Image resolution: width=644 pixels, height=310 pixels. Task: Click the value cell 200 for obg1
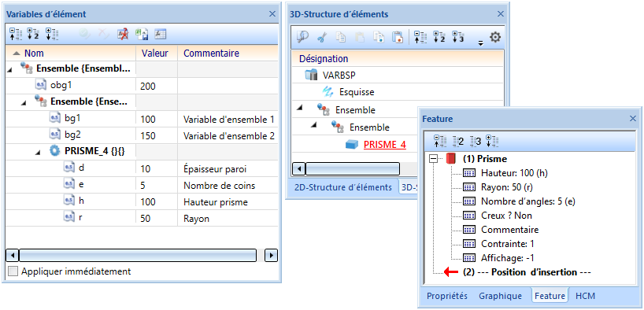pos(157,87)
